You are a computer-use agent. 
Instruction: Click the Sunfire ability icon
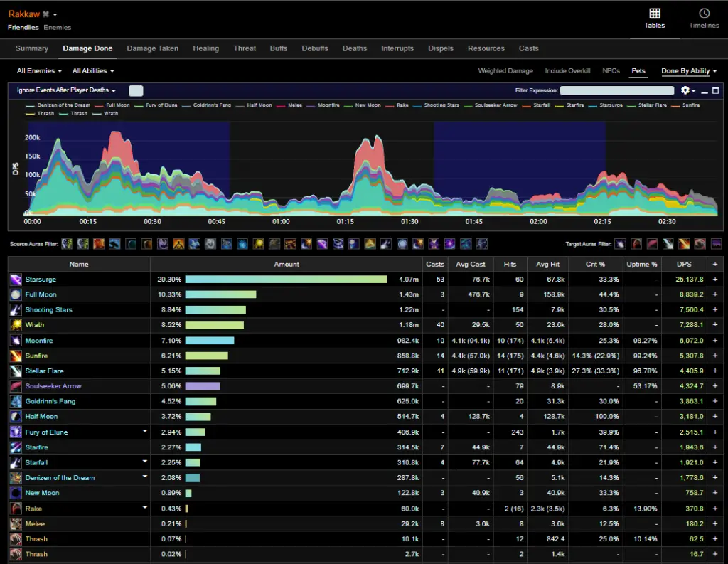tap(16, 356)
